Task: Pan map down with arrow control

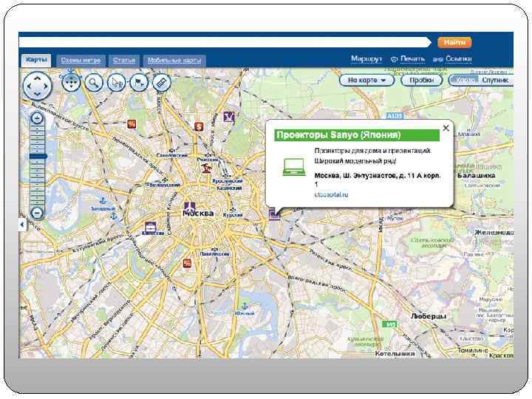Action: pyautogui.click(x=38, y=93)
